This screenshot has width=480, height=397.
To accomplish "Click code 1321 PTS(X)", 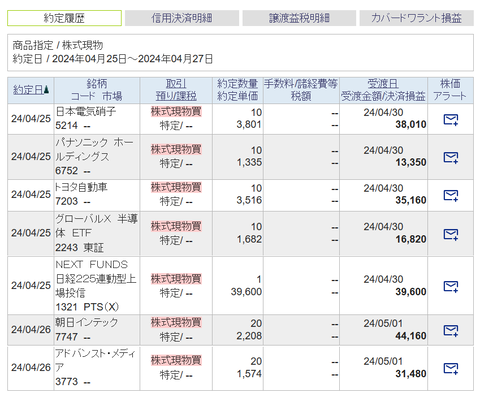I will pos(87,307).
